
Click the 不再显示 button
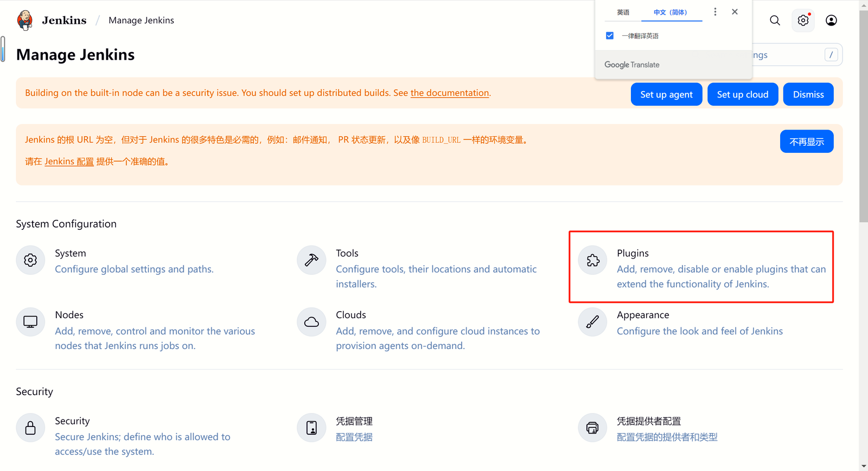click(x=807, y=141)
